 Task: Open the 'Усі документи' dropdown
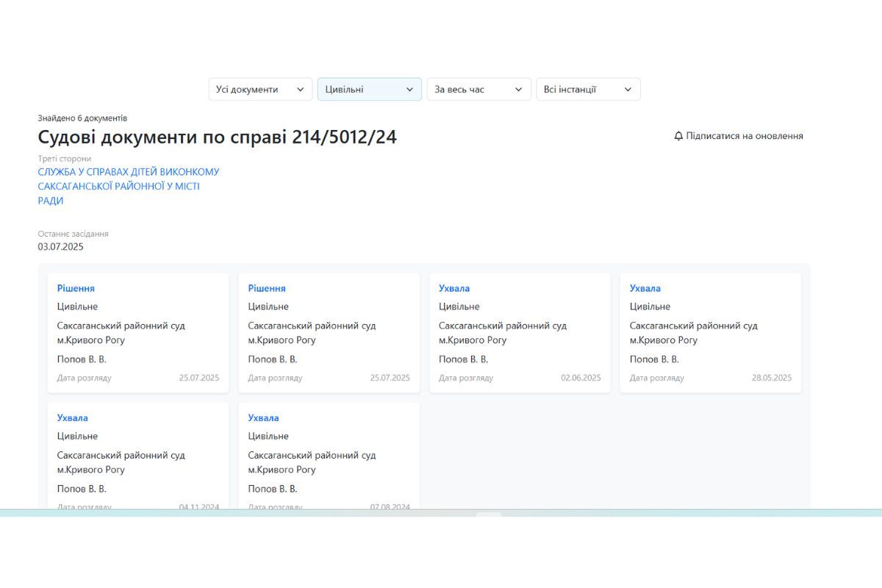click(260, 89)
